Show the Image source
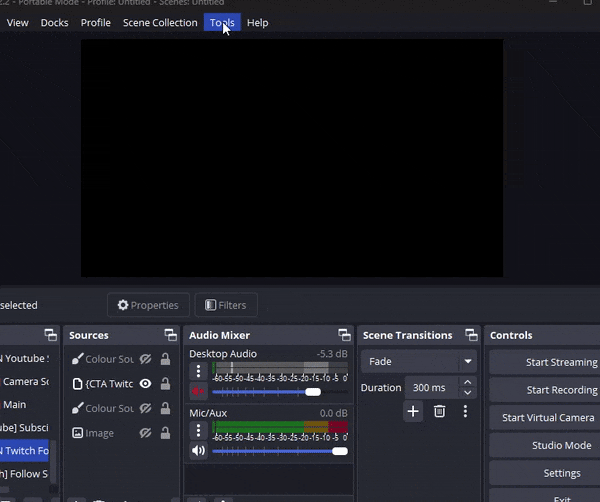Viewport: 600px width, 502px height. tap(146, 433)
